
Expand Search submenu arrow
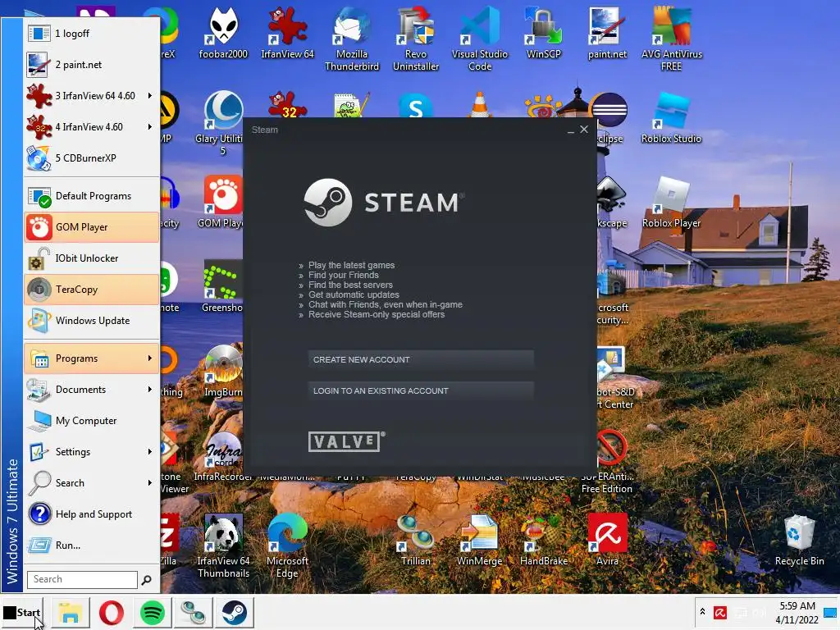coord(150,482)
